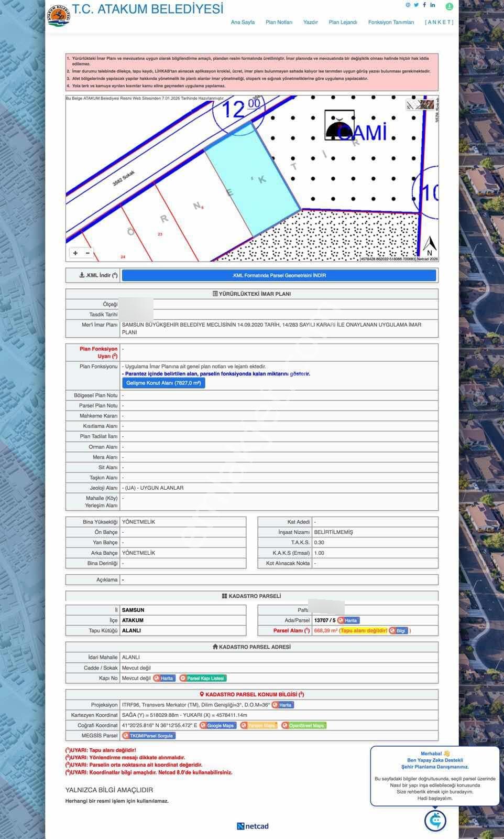This screenshot has height=839, width=504.
Task: Open Fonksiyon Tanımları menu item
Action: 391,22
